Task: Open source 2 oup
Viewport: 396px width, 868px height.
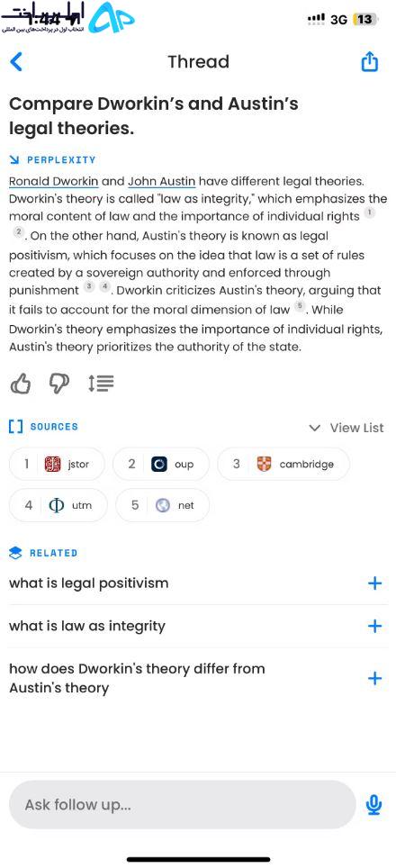Action: click(x=161, y=464)
